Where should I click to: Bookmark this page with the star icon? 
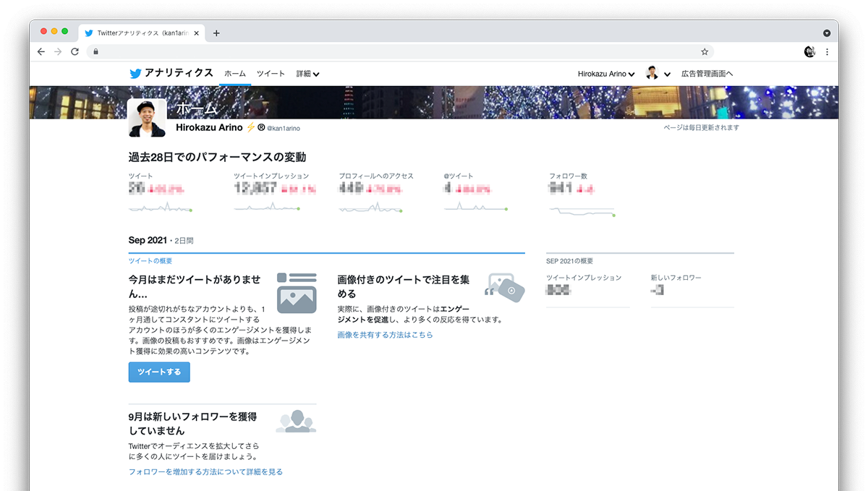point(705,52)
